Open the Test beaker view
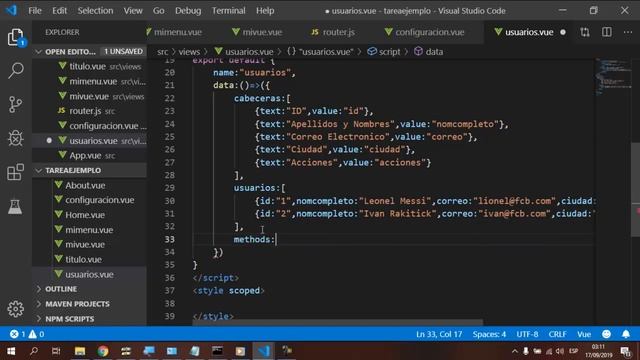Viewport: 640px width, 360px height. point(16,206)
